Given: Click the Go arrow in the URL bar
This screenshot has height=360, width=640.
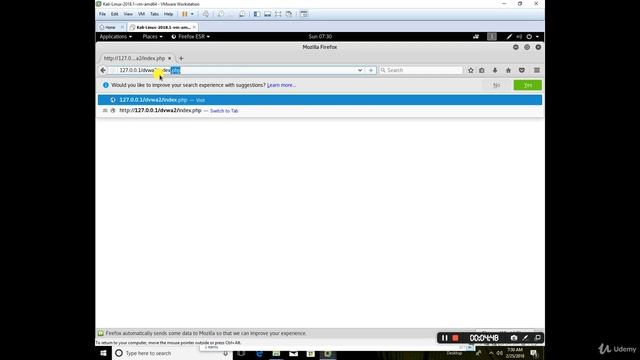Looking at the screenshot, I should 371,70.
